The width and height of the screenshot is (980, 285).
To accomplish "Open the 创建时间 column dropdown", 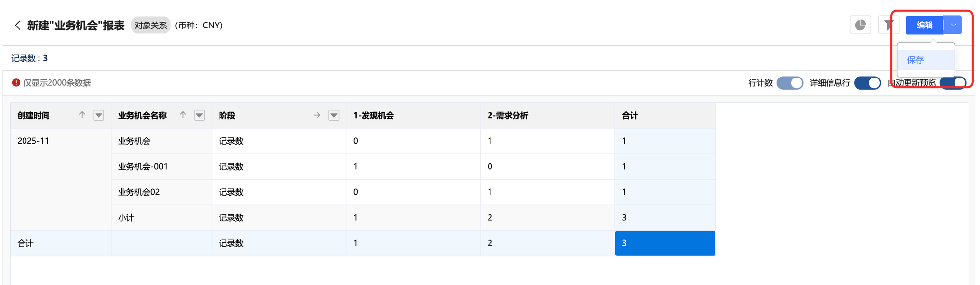I will coord(99,115).
